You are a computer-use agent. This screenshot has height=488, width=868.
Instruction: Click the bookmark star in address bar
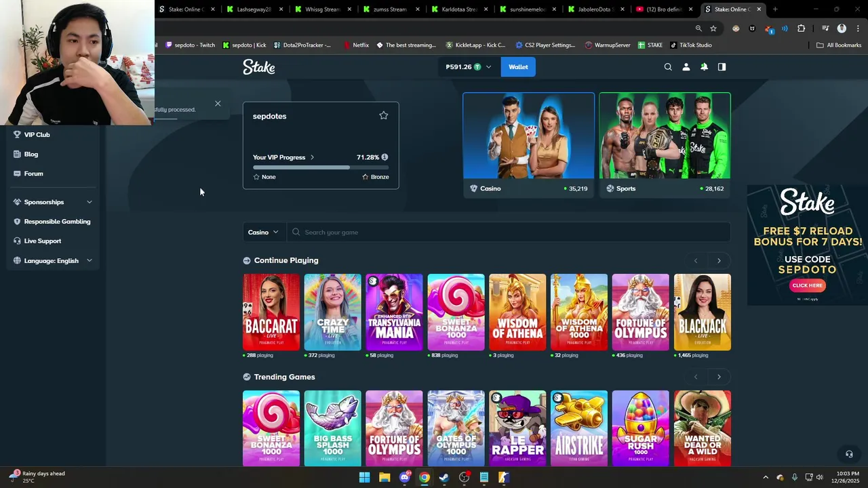pos(713,28)
